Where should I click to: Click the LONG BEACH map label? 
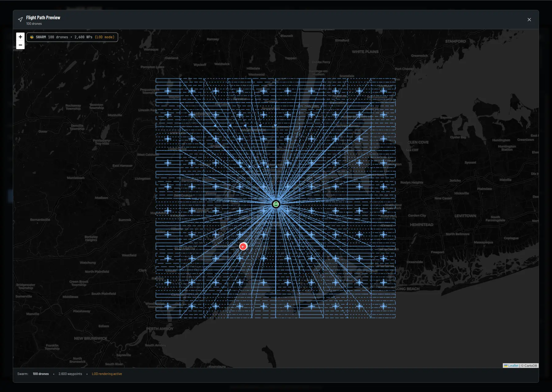pos(408,289)
